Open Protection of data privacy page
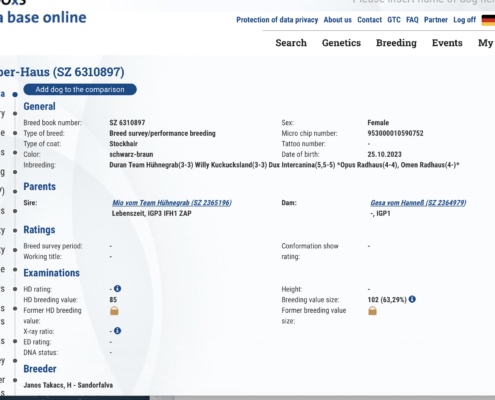The height and width of the screenshot is (400, 495). pyautogui.click(x=277, y=20)
